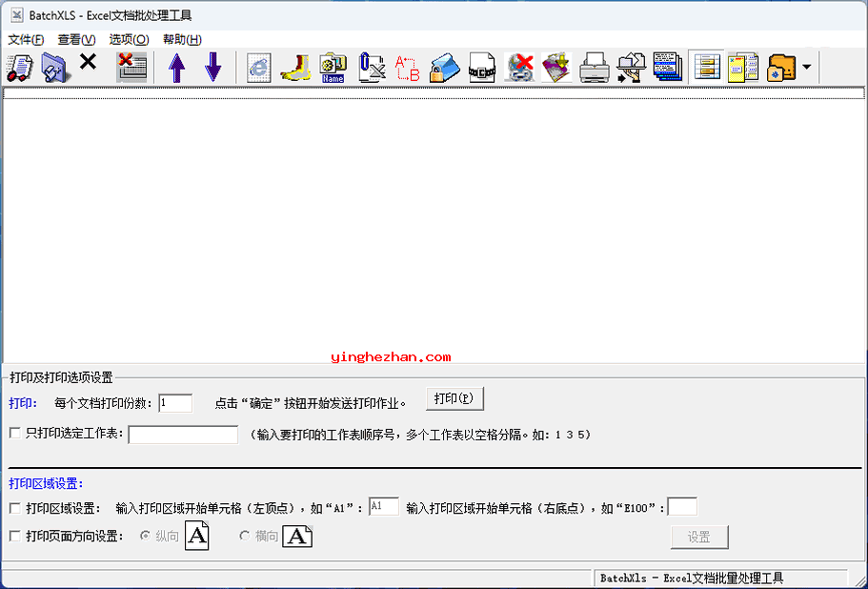Image resolution: width=868 pixels, height=589 pixels.
Task: Click the hand holding folders icon
Action: click(631, 68)
